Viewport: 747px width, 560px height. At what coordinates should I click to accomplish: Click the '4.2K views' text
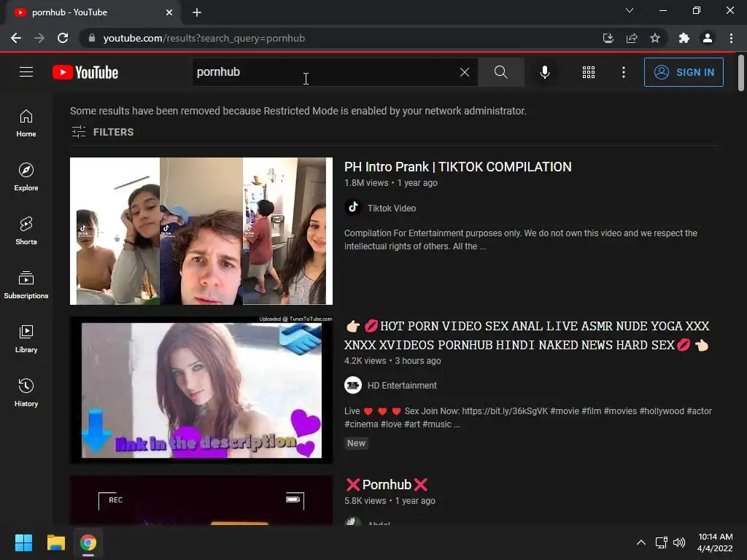[365, 360]
